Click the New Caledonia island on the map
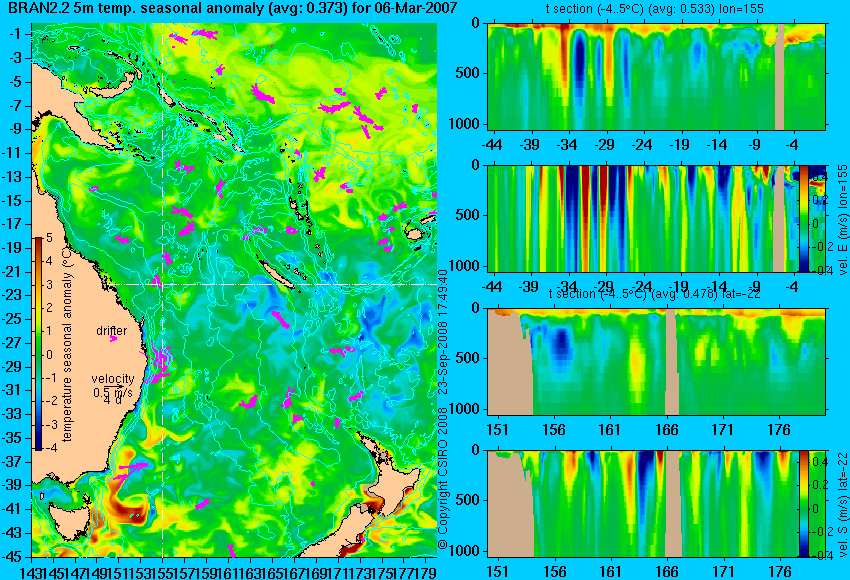 pos(276,274)
